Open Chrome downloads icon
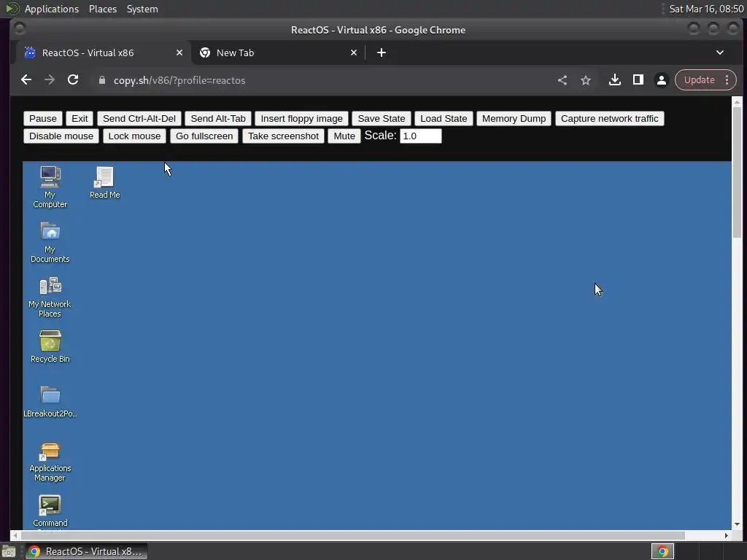Screen dimensions: 747x560 (614, 80)
